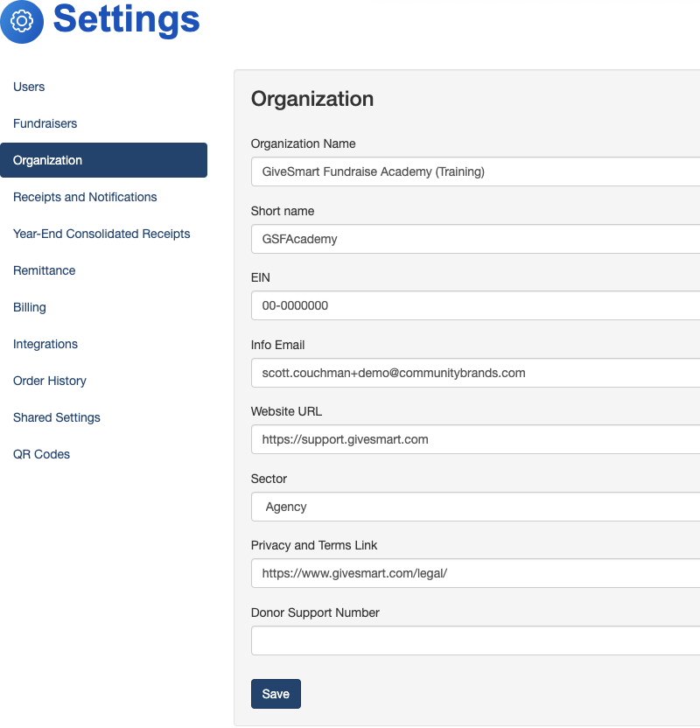This screenshot has width=700, height=728.
Task: Click the Settings gear icon
Action: [22, 21]
